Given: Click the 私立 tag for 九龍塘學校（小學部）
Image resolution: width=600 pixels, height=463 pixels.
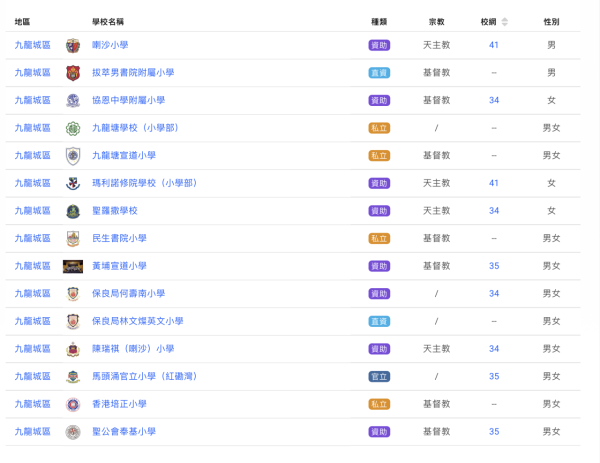Looking at the screenshot, I should pyautogui.click(x=379, y=128).
